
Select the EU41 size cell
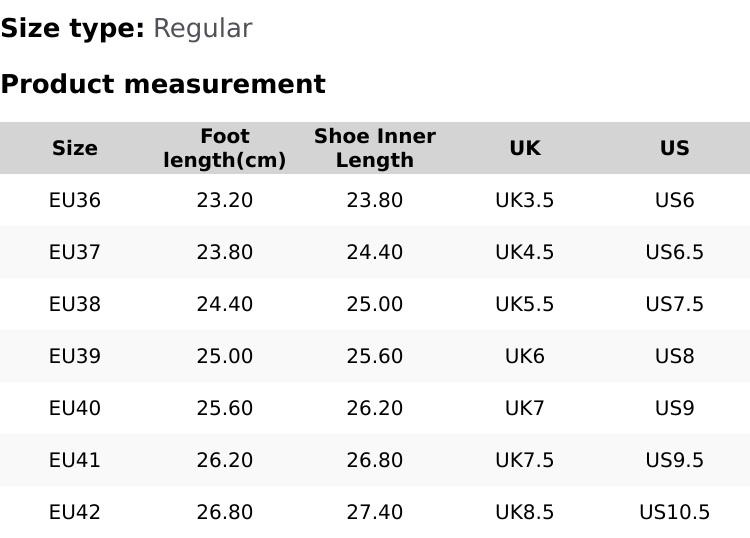[75, 460]
